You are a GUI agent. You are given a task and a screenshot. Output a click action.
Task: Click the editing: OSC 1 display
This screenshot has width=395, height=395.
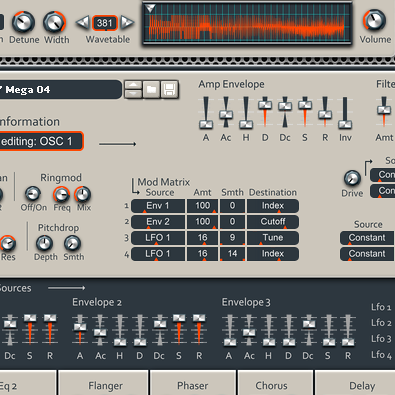[41, 141]
